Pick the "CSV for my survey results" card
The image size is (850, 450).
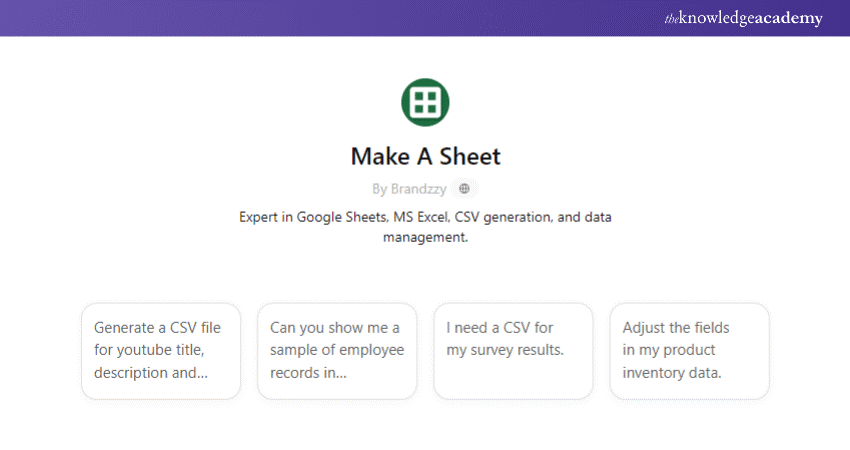point(513,351)
